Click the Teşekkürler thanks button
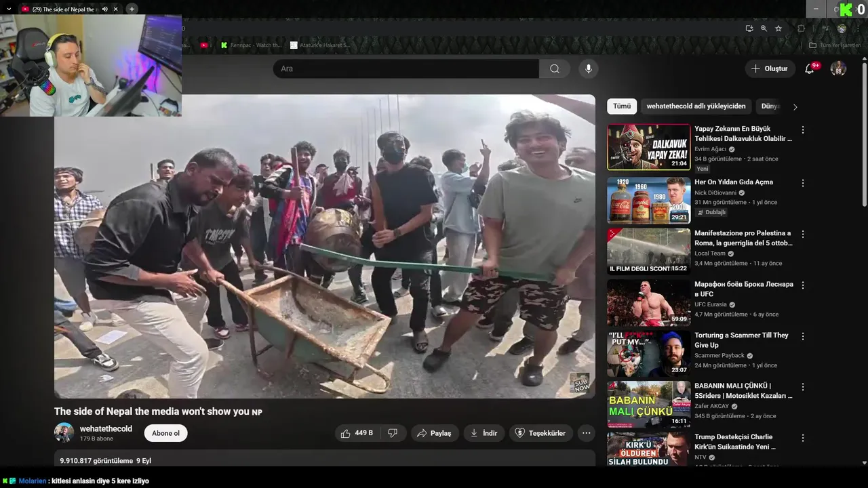The image size is (868, 488). click(541, 433)
